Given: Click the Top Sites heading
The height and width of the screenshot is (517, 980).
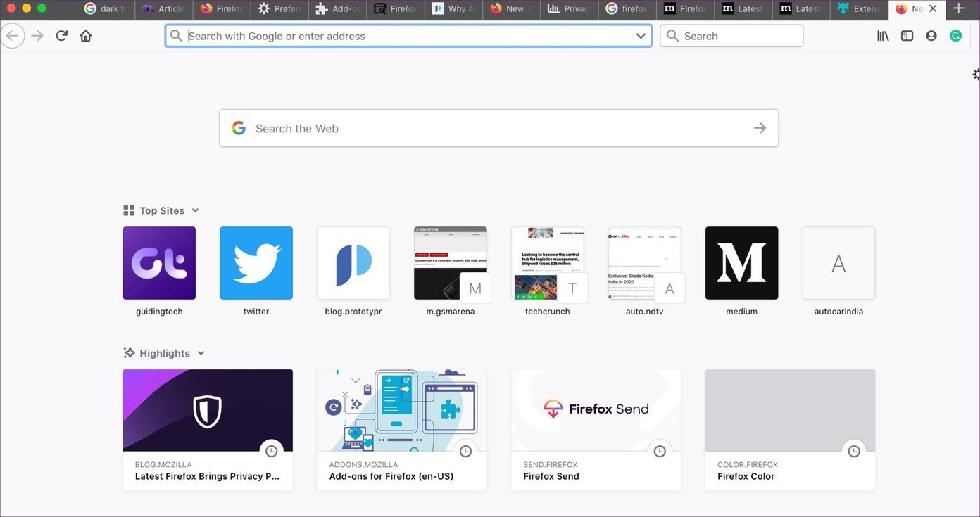Looking at the screenshot, I should (162, 210).
